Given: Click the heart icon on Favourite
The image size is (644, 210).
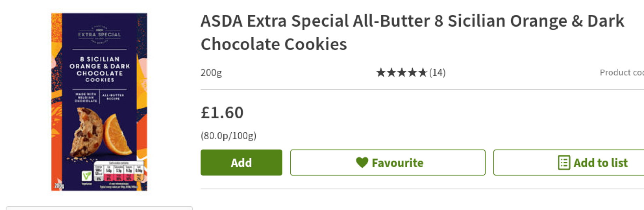Looking at the screenshot, I should pyautogui.click(x=362, y=162).
